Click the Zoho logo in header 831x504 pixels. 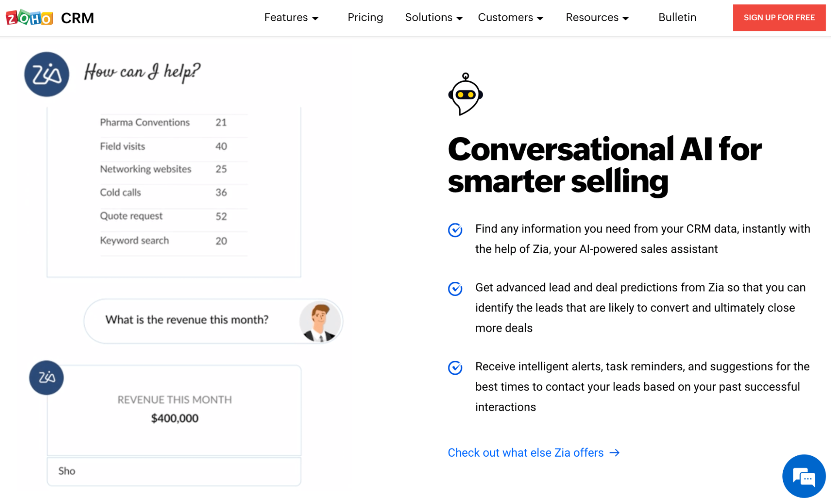click(x=29, y=18)
